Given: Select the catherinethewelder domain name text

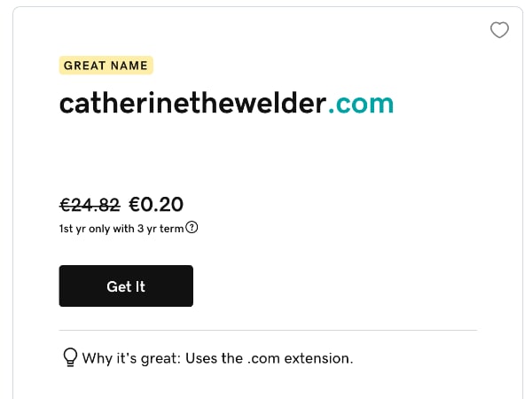Looking at the screenshot, I should tap(193, 104).
